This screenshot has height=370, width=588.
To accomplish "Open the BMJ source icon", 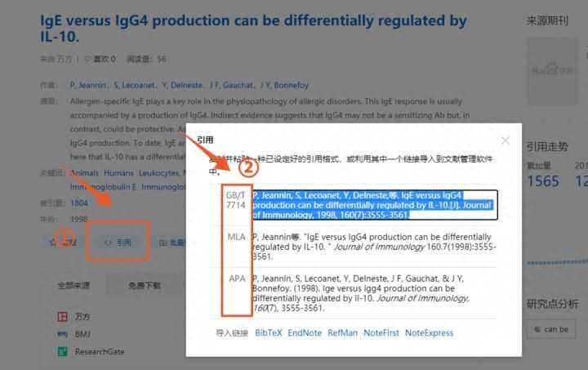I will [x=63, y=334].
